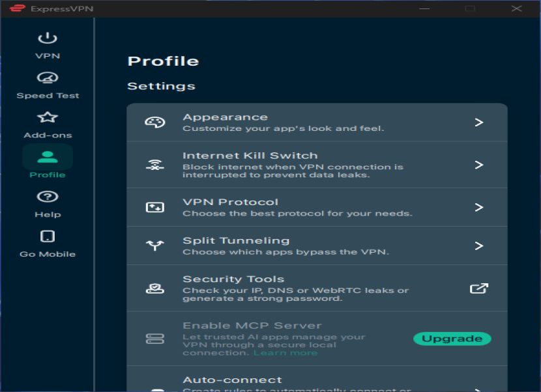Select the Profile tab label
Image resolution: width=541 pixels, height=392 pixels.
click(x=48, y=175)
